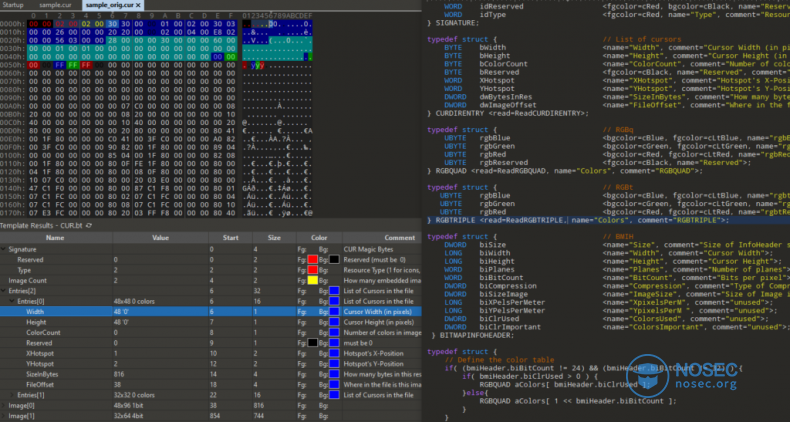
Task: Click the XHotspot WORD declaration in code
Action: point(617,80)
